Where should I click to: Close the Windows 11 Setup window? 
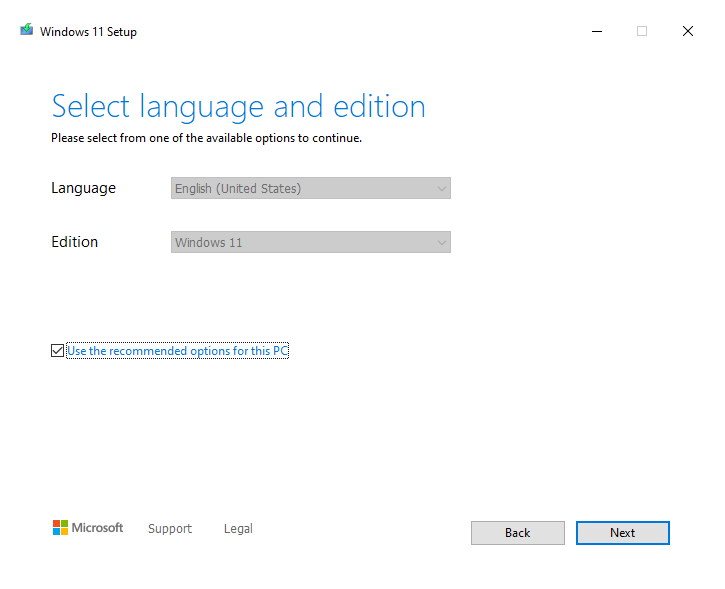coord(688,31)
